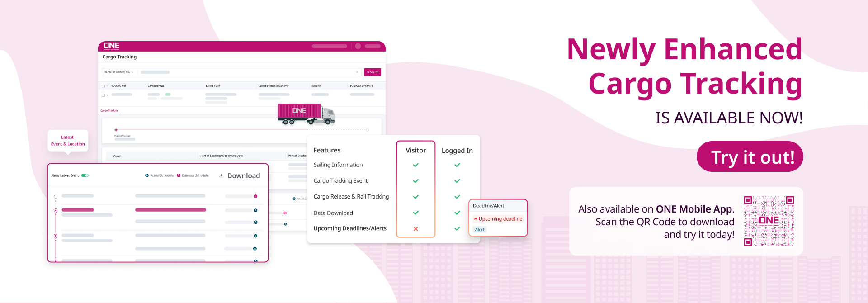Image resolution: width=868 pixels, height=303 pixels.
Task: Click the Estimate Schedule legend icon
Action: (179, 175)
